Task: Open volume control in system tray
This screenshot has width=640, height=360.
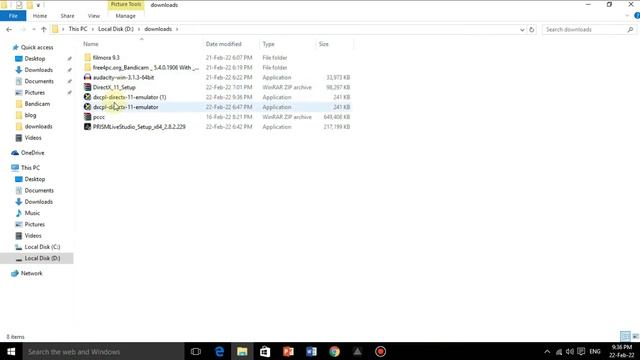Action: 570,351
